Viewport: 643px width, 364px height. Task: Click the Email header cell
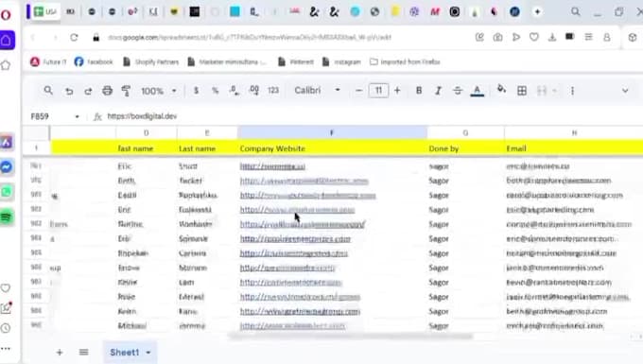click(x=574, y=148)
